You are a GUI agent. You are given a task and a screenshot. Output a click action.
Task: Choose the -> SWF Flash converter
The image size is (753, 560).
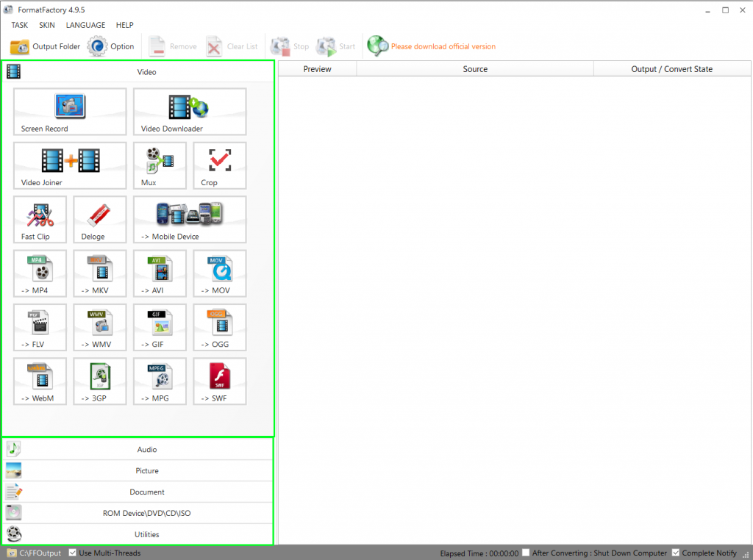pos(220,381)
